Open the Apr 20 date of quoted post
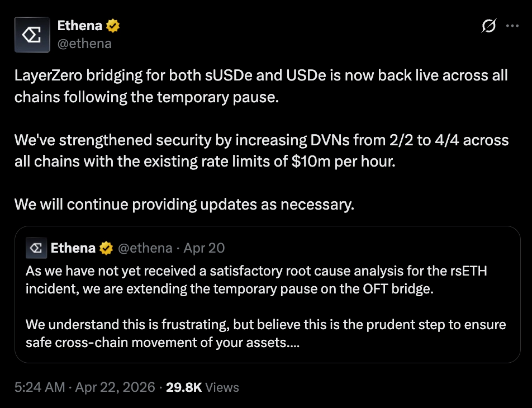 coord(204,248)
